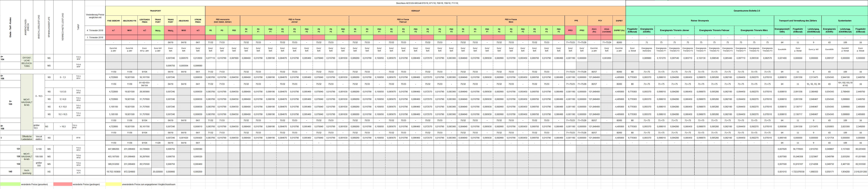868x189 pixels.
Task: Select the VERKAUF group header cell
Action: click(x=415, y=11)
